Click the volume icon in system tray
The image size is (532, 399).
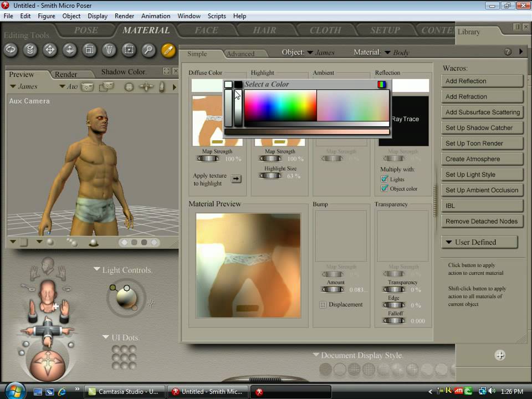(x=492, y=391)
